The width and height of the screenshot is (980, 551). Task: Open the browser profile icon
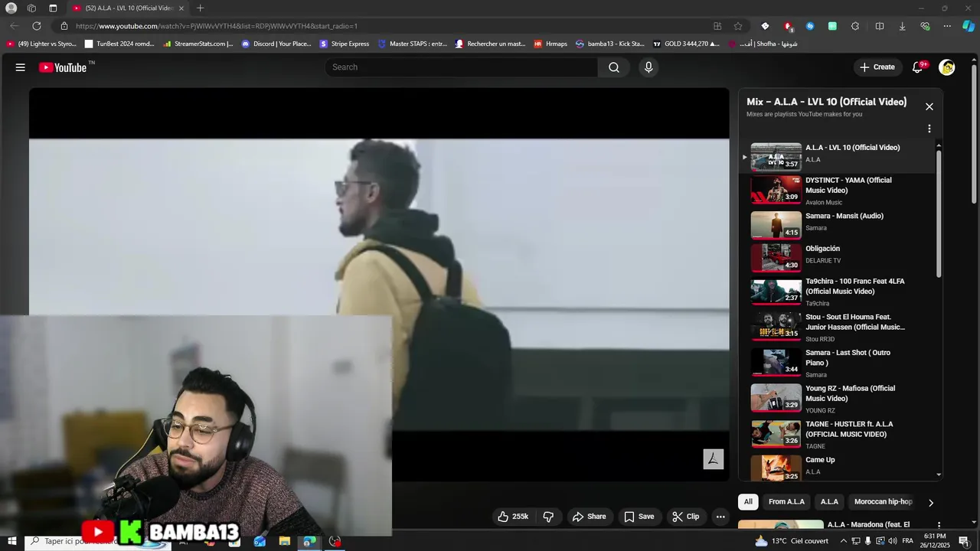11,8
